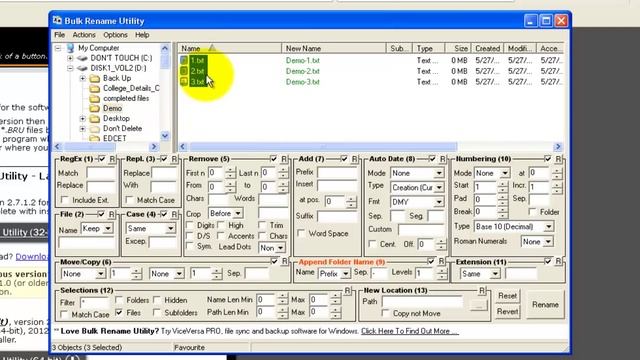Reset New Location (13) section with R button
Image resolution: width=640 pixels, height=360 pixels.
[482, 291]
